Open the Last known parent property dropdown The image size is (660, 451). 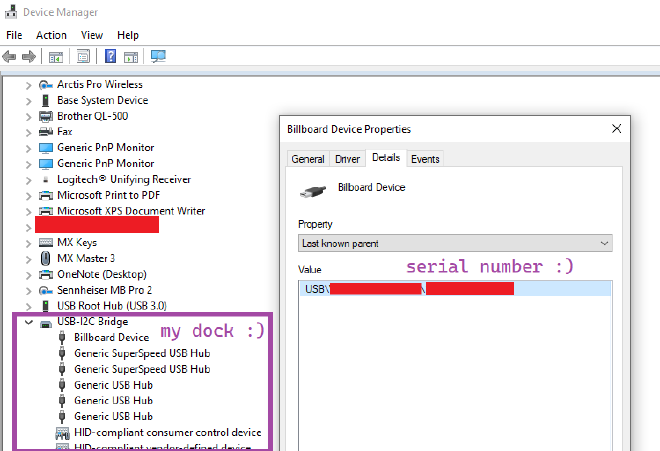coord(455,243)
